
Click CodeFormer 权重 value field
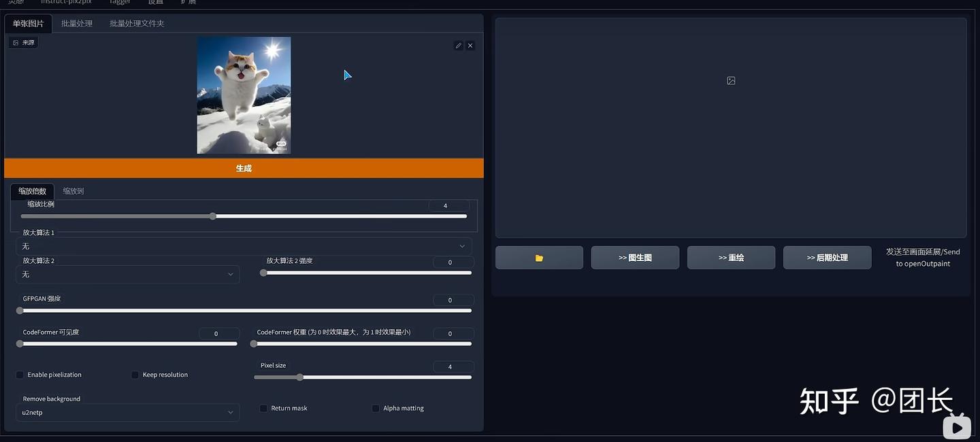(x=453, y=333)
